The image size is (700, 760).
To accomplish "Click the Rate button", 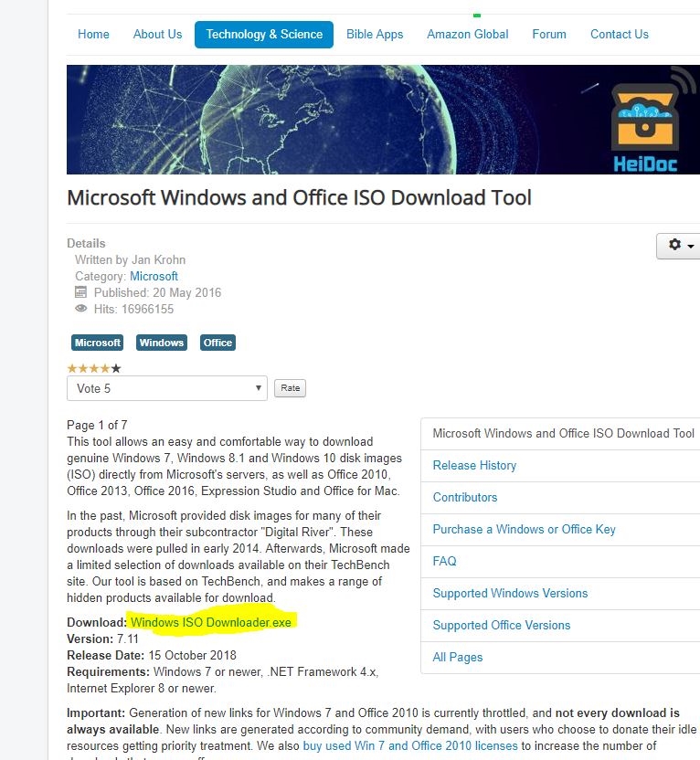I will coord(290,388).
